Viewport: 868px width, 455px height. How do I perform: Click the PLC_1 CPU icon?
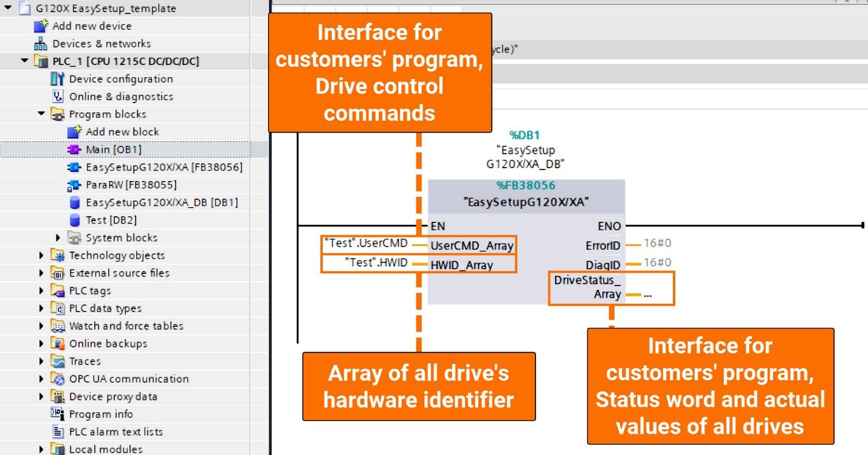point(41,61)
